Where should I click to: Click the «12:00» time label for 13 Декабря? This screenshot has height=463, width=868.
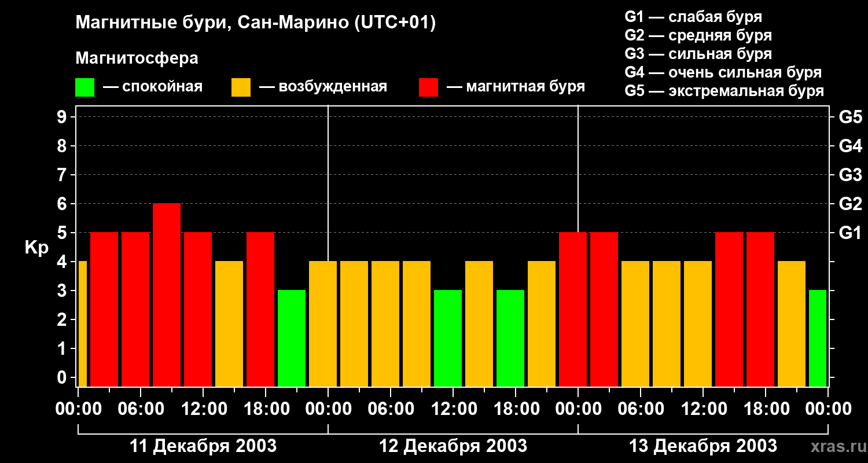click(703, 409)
